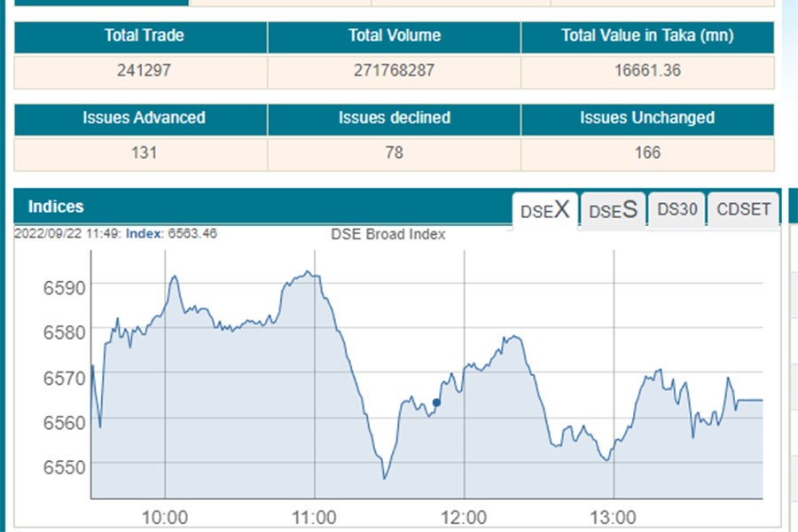Click the DSE Broad Index chart title

388,235
